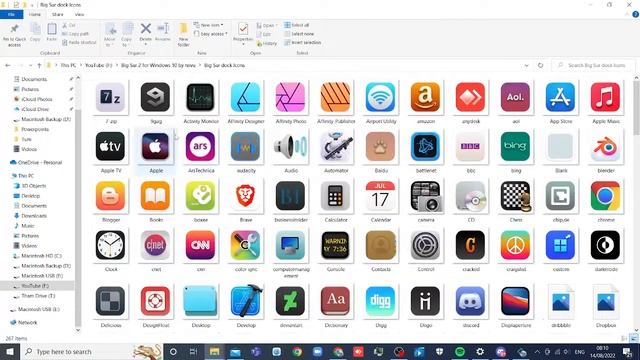Image resolution: width=640 pixels, height=360 pixels.
Task: Open iCloud Photos in Quick access
Action: coord(36,99)
